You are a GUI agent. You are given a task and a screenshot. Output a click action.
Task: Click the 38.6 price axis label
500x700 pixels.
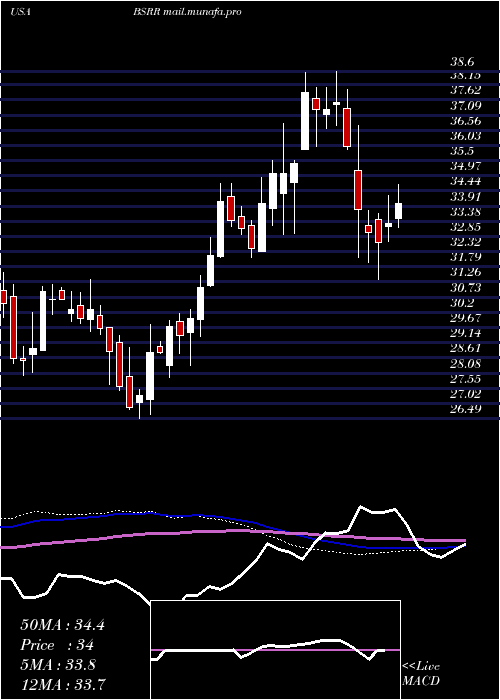(462, 62)
